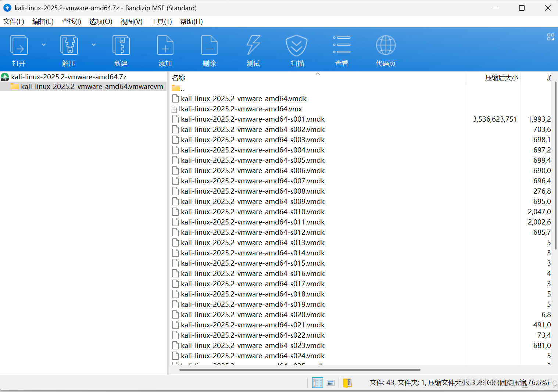Image resolution: width=558 pixels, height=392 pixels.
Task: Start the Scan (扫描) shield tool
Action: click(x=297, y=46)
